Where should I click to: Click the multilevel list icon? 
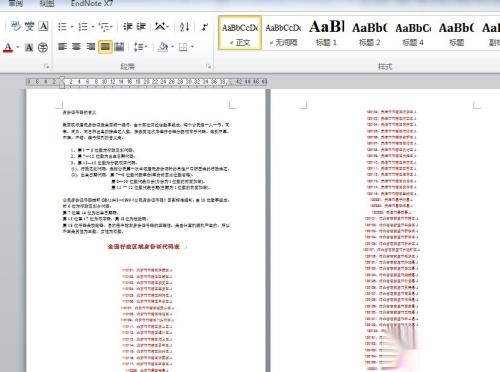click(105, 27)
